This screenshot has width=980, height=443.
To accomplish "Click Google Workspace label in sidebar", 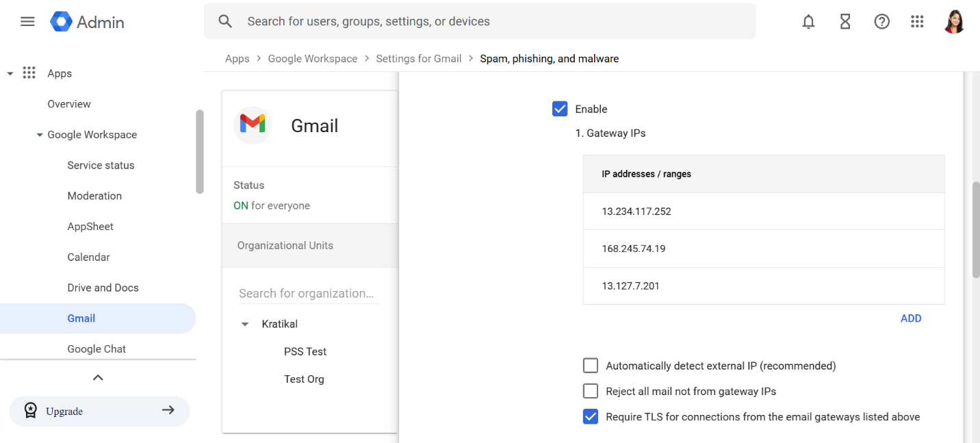I will point(92,135).
